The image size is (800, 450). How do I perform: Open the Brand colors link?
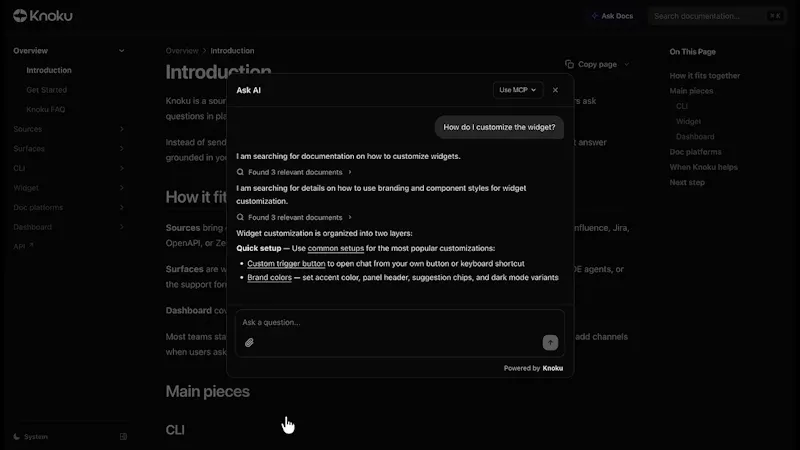[269, 278]
